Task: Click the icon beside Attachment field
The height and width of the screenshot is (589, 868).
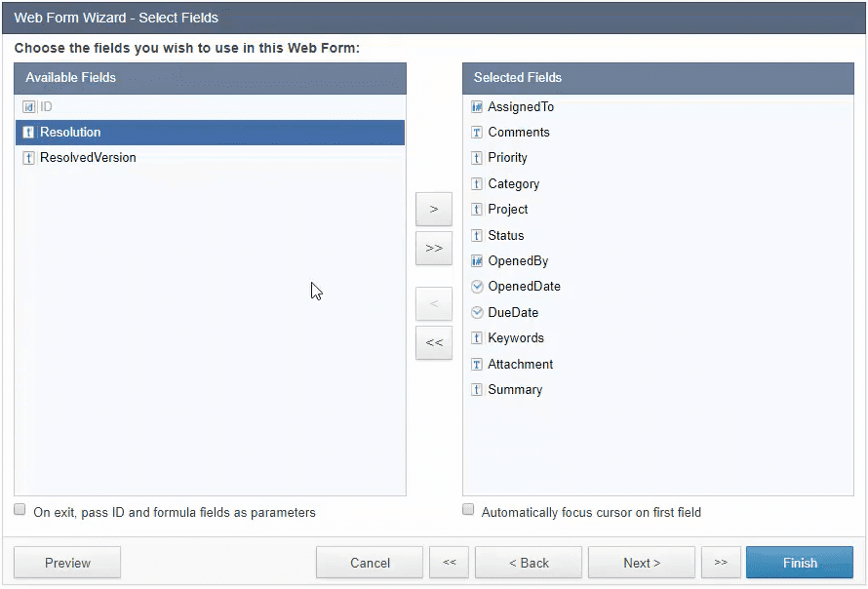Action: [477, 365]
